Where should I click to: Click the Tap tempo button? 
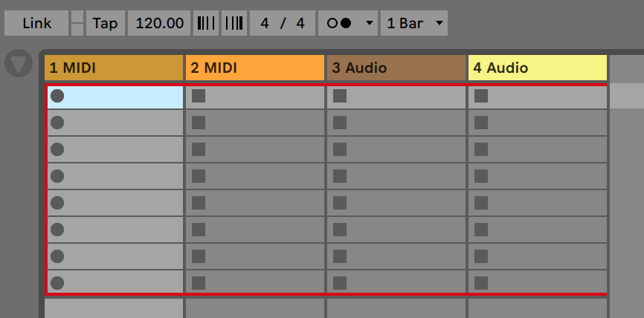106,23
